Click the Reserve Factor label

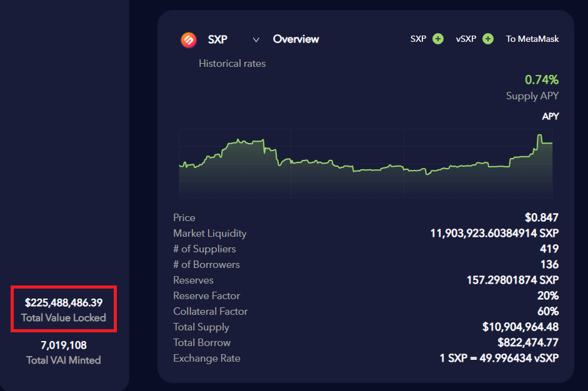(206, 296)
